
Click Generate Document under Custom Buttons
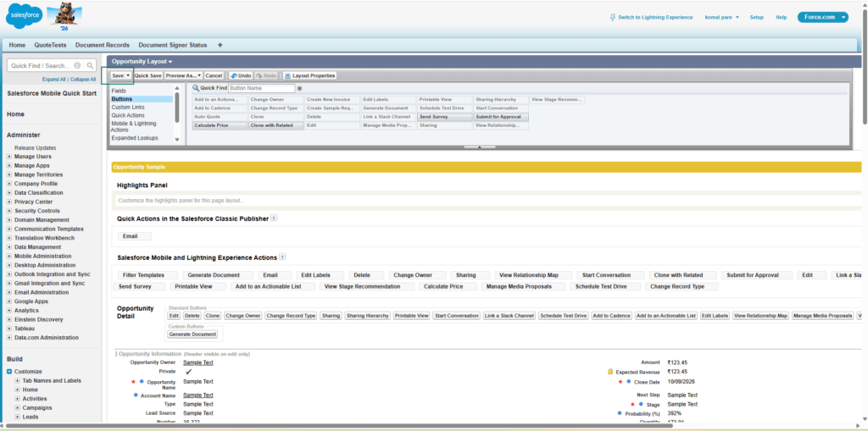click(192, 334)
